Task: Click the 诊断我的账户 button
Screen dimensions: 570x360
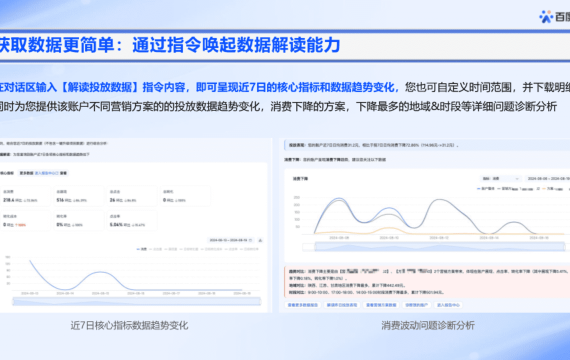Action: tap(416, 305)
